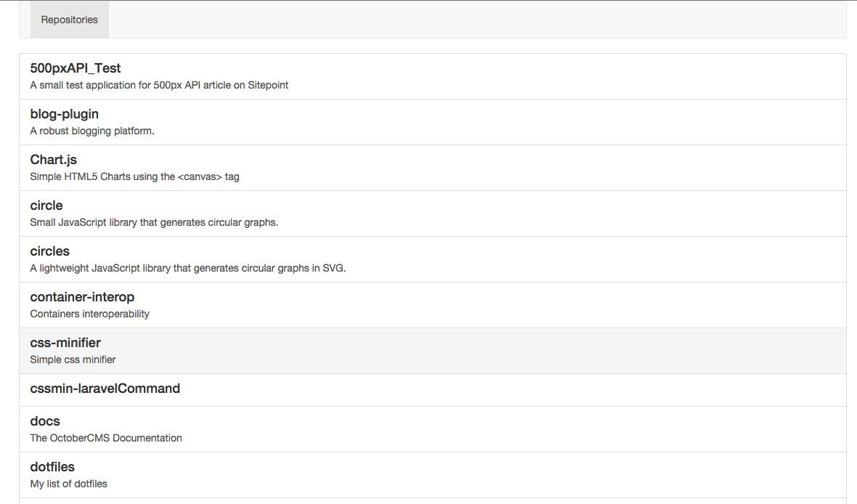Screen dimensions: 857x504
Task: Click the 'Simple css minifier' description
Action: [x=73, y=359]
